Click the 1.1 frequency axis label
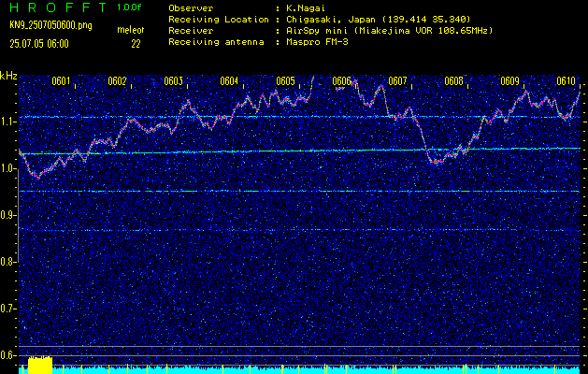This screenshot has width=588, height=374. point(7,122)
